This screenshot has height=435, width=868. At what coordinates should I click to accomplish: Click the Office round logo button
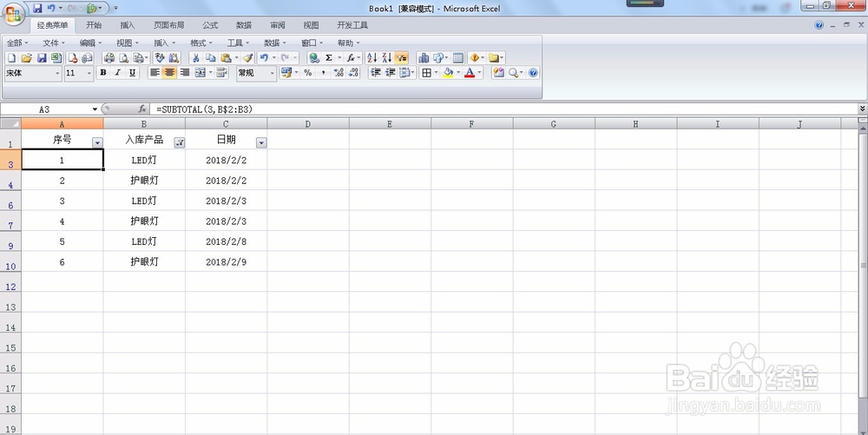pyautogui.click(x=13, y=13)
